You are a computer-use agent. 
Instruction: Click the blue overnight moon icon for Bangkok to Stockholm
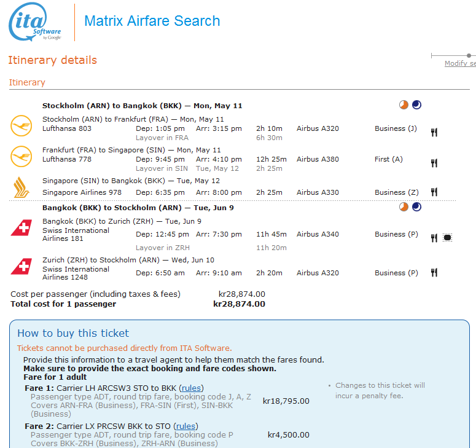416,207
